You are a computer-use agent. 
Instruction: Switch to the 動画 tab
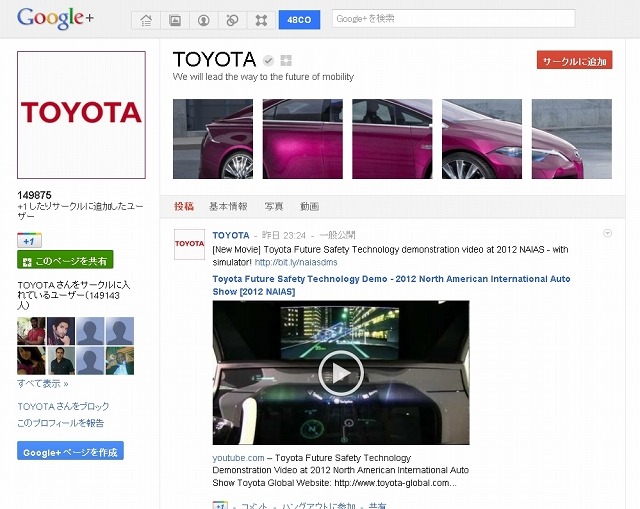coord(309,207)
